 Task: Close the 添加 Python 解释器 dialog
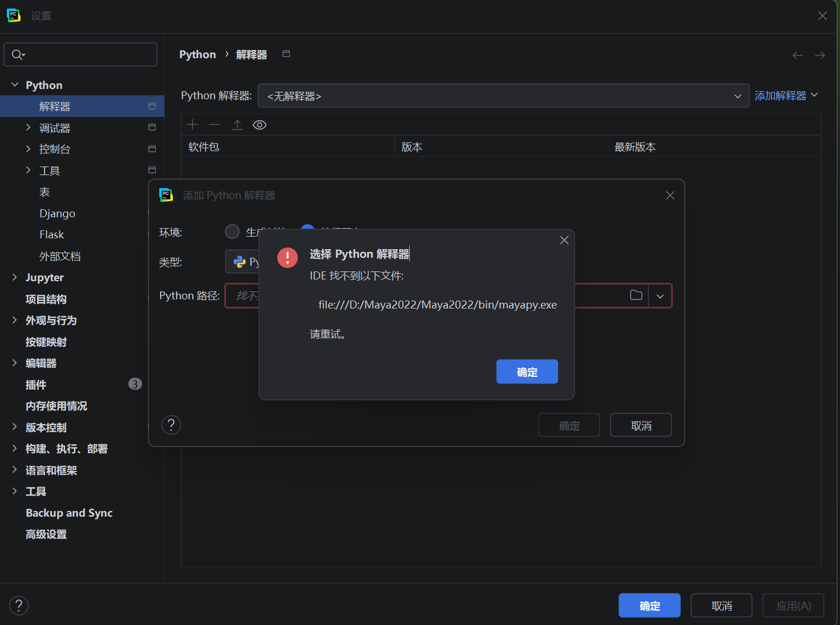(670, 196)
